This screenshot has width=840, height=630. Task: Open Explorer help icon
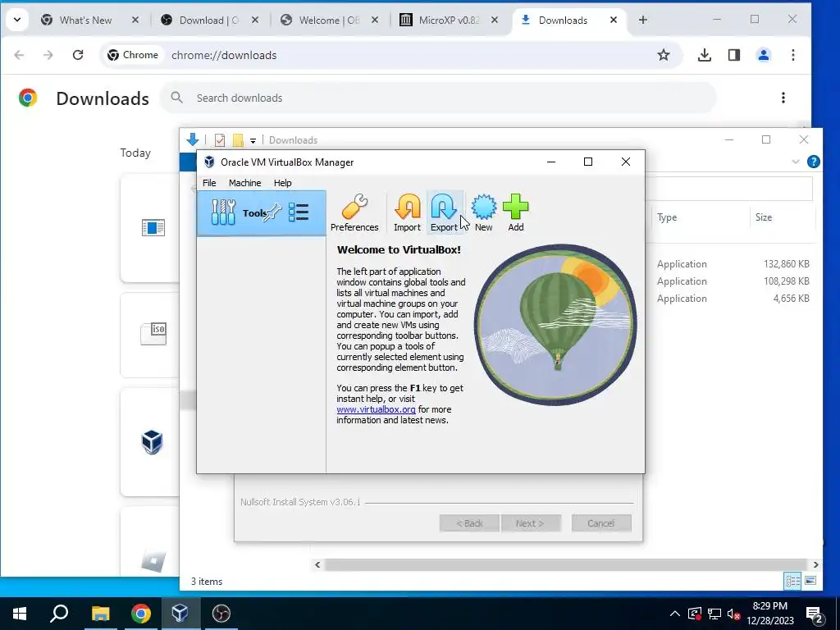[x=813, y=162]
